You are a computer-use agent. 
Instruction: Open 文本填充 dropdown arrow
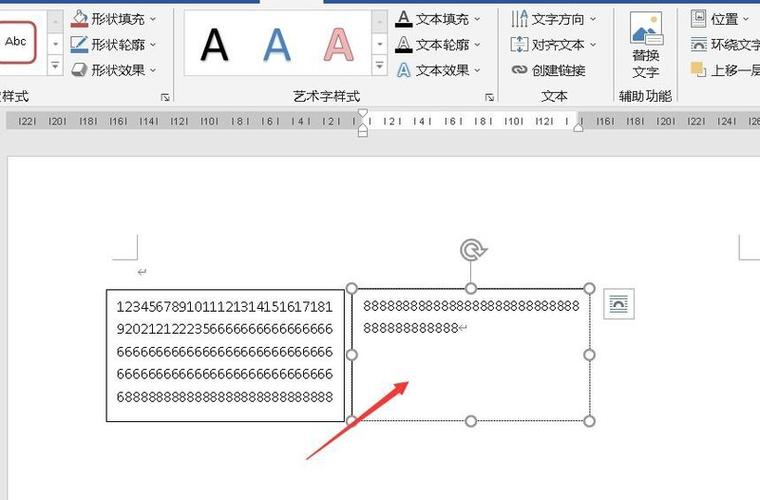pos(477,19)
